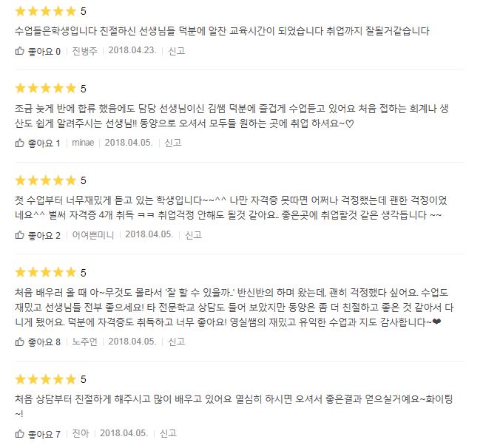The width and height of the screenshot is (483, 448).
Task: Click thumbs-up icon on 어여쁜미니's review
Action: (20, 235)
